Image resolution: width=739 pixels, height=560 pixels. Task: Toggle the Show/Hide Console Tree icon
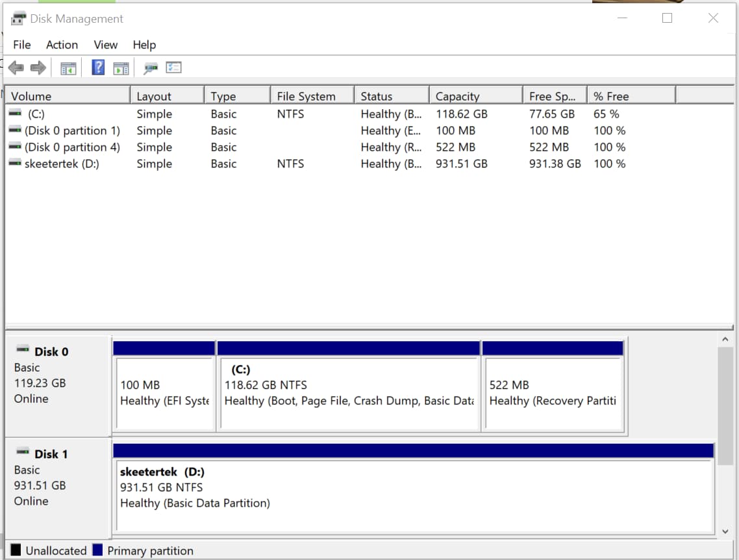click(x=68, y=67)
